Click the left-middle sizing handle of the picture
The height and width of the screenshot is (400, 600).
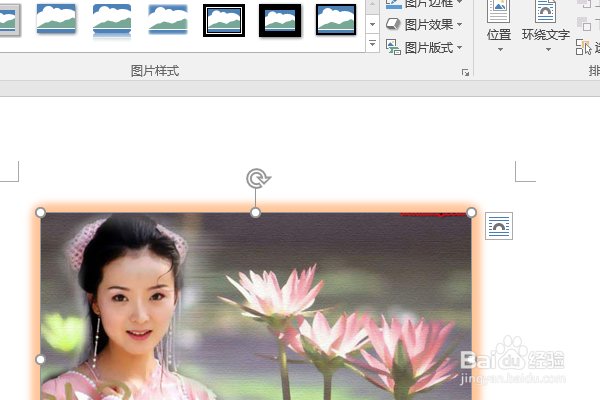pyautogui.click(x=40, y=359)
